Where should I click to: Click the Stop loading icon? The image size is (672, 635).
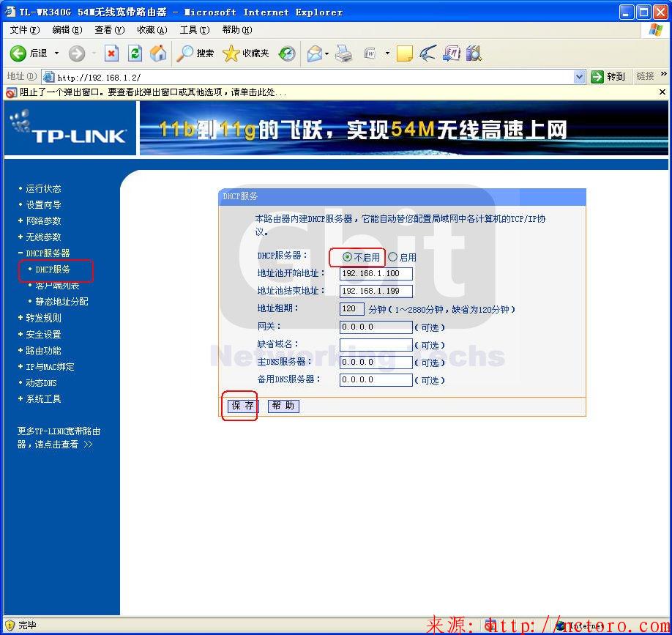coord(111,53)
